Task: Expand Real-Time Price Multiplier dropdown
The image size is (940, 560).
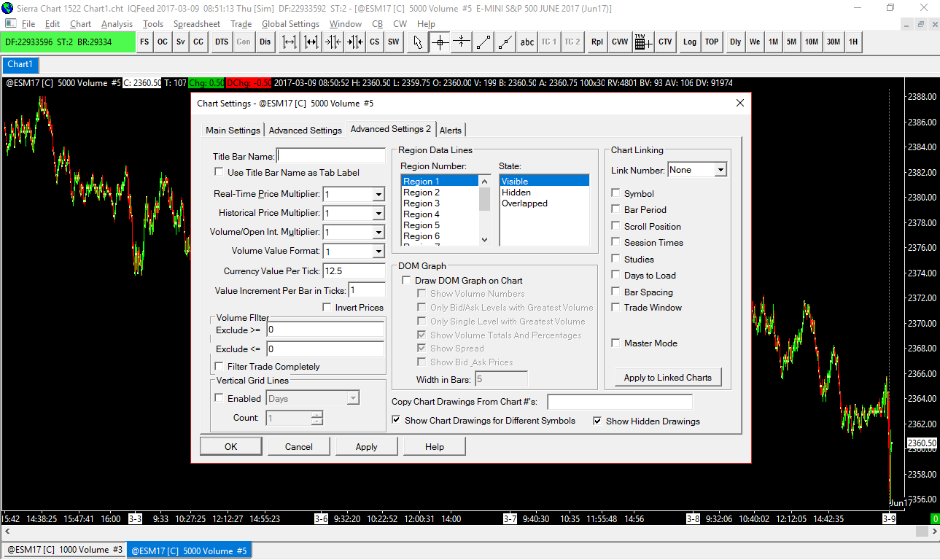Action: [x=378, y=195]
